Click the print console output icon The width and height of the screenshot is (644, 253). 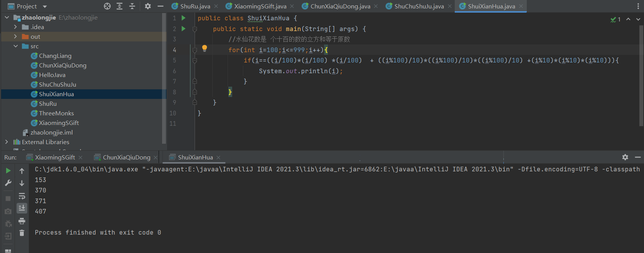point(22,221)
